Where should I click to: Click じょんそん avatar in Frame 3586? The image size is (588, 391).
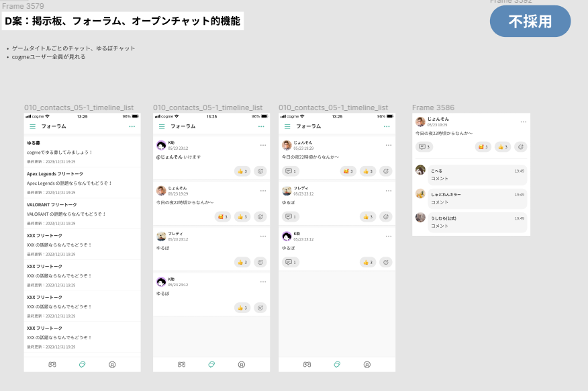click(420, 122)
